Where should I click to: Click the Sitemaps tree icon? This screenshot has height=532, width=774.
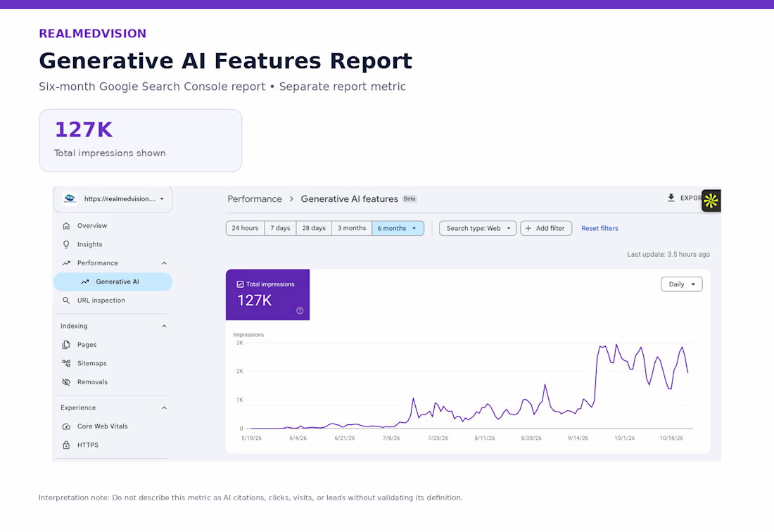tap(66, 363)
